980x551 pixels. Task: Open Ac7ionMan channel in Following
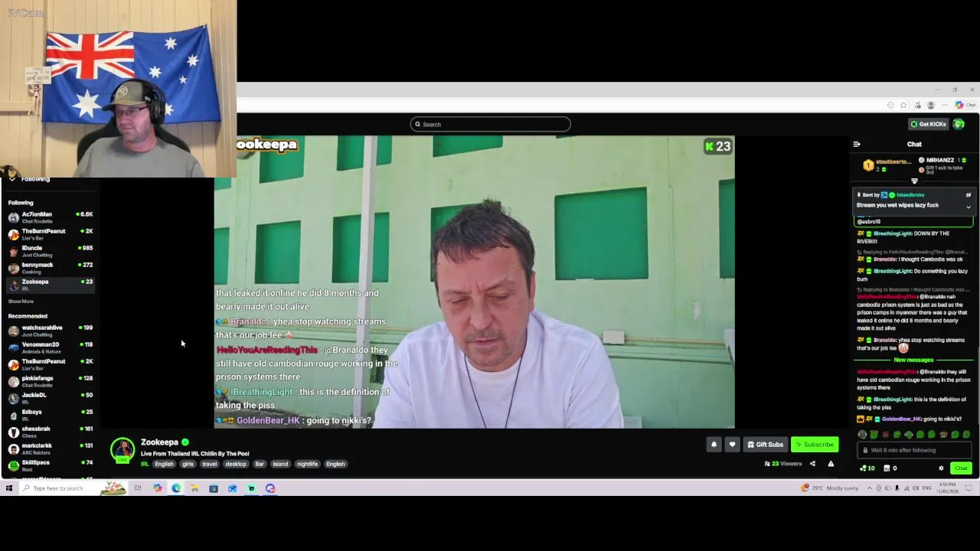point(51,217)
